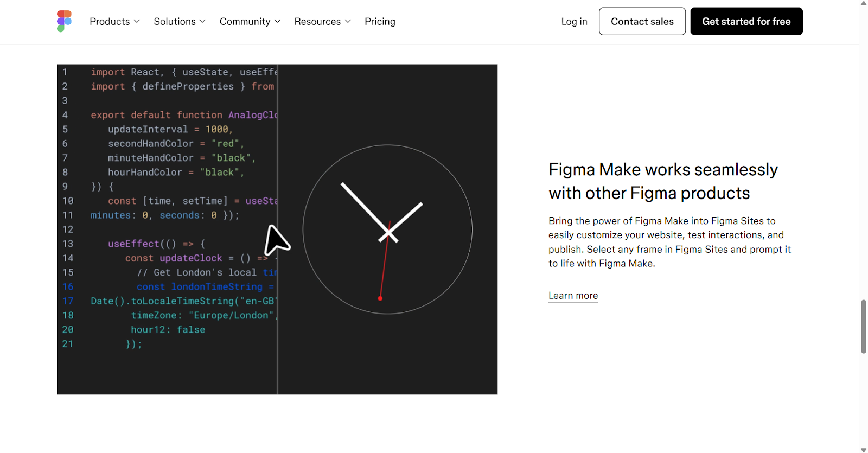Follow the Learn more link

tap(573, 296)
